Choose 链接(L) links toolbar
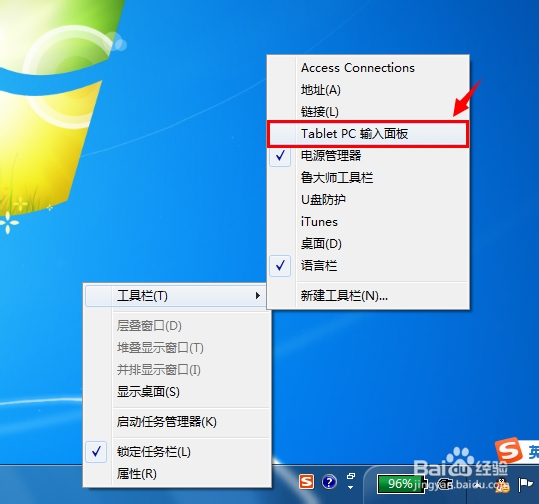 click(368, 112)
